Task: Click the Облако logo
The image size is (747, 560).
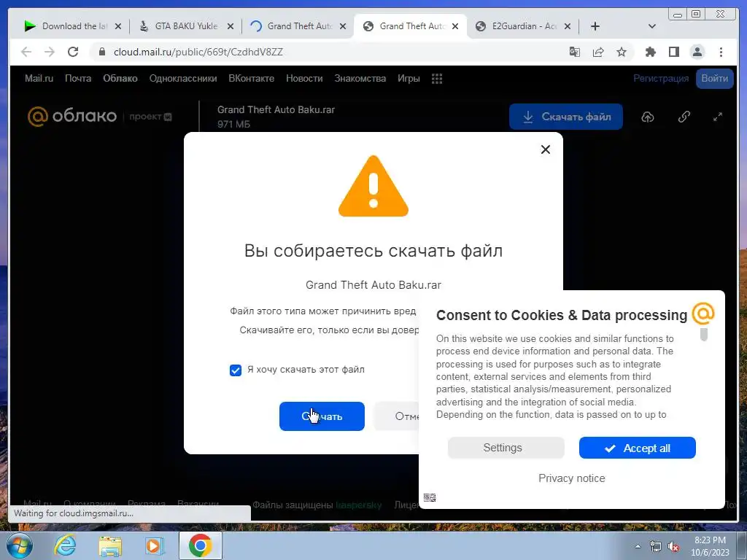Action: [72, 116]
